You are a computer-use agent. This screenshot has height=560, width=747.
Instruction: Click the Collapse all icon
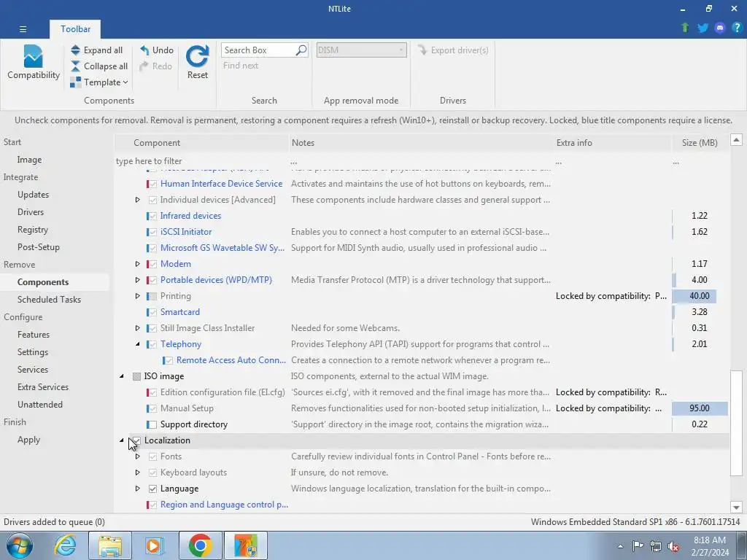75,66
